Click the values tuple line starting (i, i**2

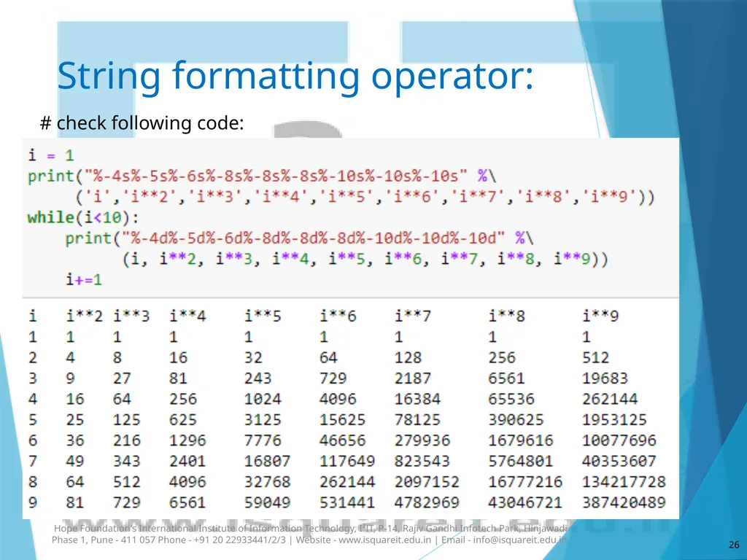tap(365, 259)
